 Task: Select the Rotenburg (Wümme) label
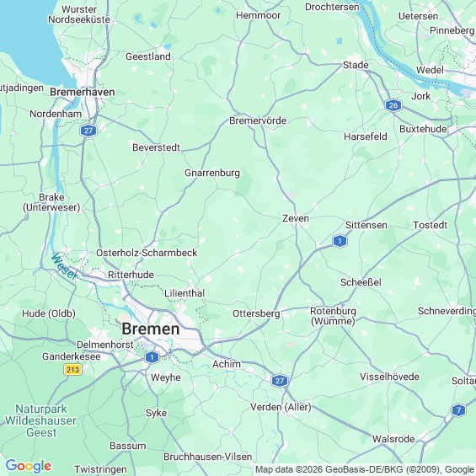[x=333, y=316]
